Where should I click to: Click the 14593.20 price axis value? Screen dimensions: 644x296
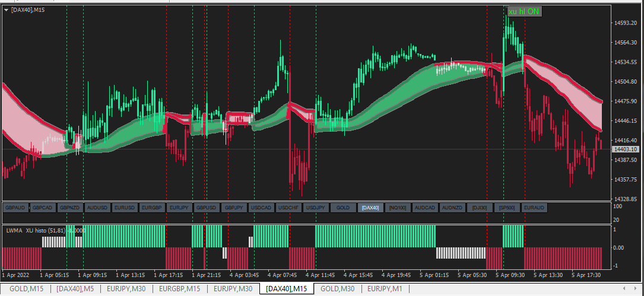tap(626, 23)
